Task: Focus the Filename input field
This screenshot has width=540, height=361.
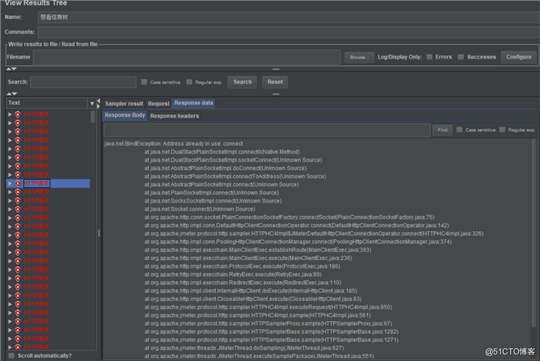Action: pyautogui.click(x=187, y=57)
